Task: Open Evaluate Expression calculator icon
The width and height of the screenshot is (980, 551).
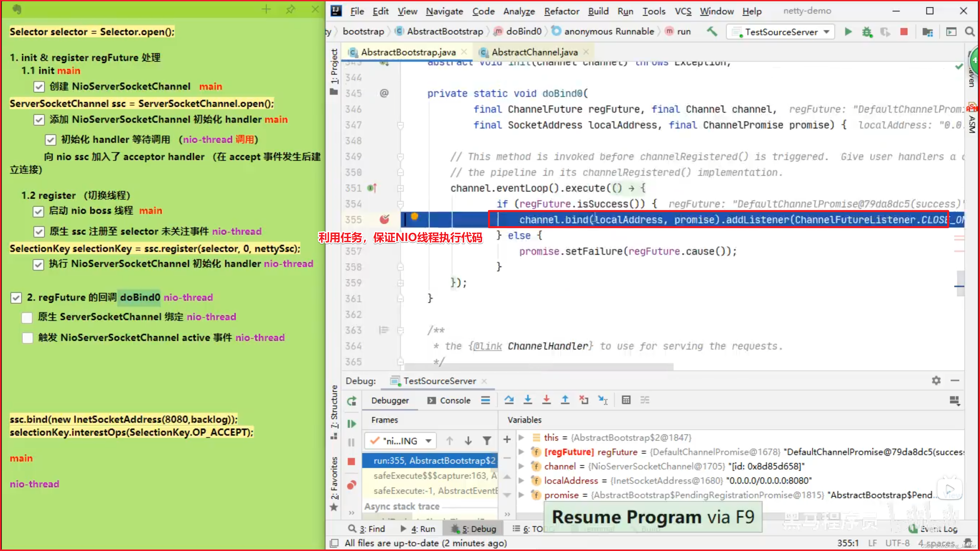Action: tap(626, 400)
